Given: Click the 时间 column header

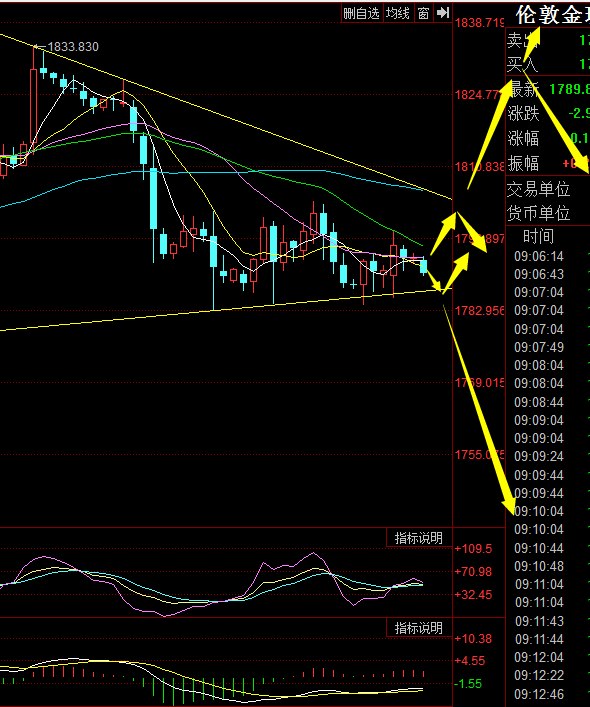Looking at the screenshot, I should pyautogui.click(x=539, y=236).
